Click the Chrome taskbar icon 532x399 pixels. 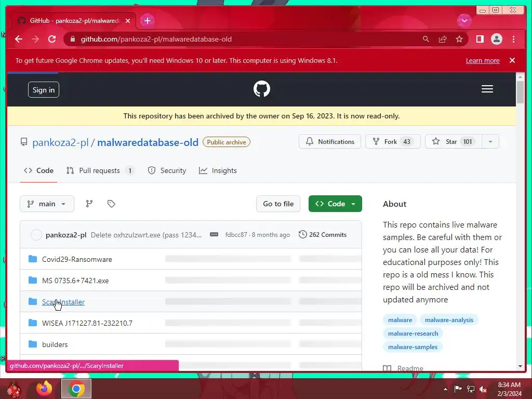76,389
